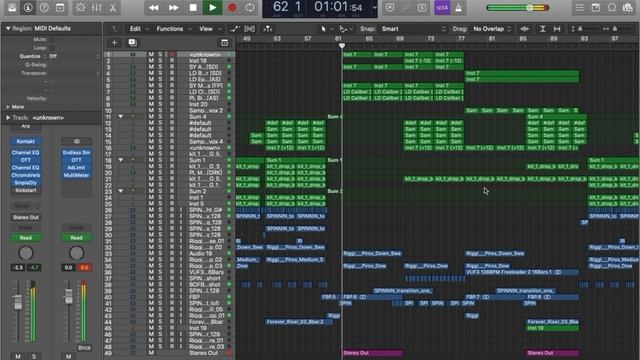Open Smart Controls
640x360 pixels.
(80, 8)
